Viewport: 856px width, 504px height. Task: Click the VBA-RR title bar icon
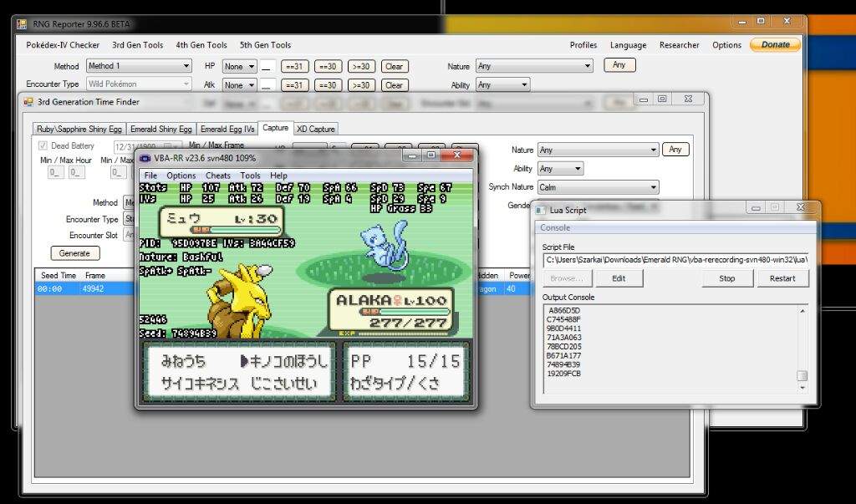pyautogui.click(x=145, y=158)
